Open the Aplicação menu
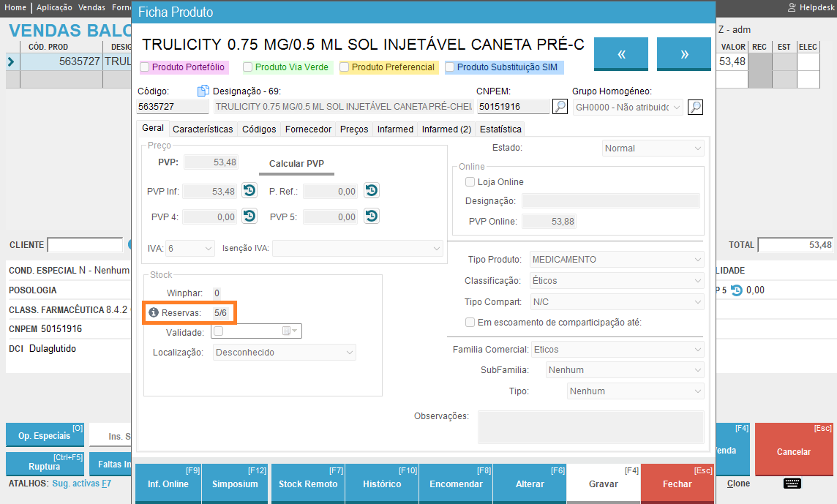The height and width of the screenshot is (504, 837). click(54, 7)
